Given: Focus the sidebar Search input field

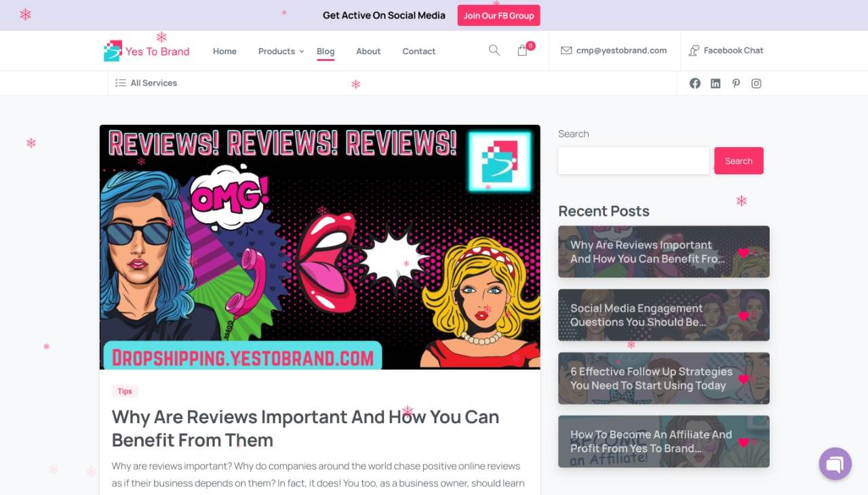Looking at the screenshot, I should [x=633, y=161].
